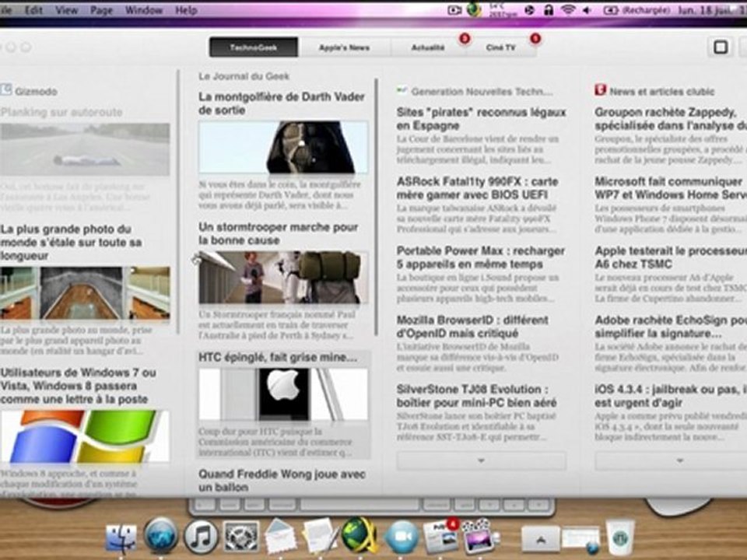Click the Generation Nouvelles Techn... feed favicon

[402, 89]
